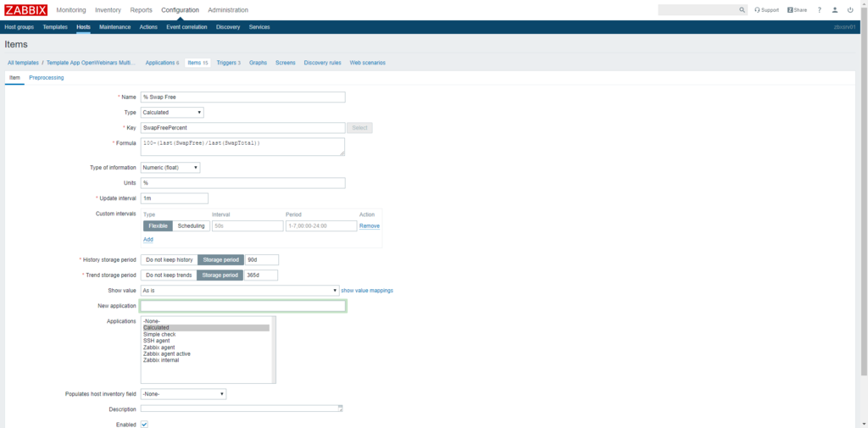Viewport: 868px width, 428px height.
Task: Click the New application input field
Action: point(243,306)
